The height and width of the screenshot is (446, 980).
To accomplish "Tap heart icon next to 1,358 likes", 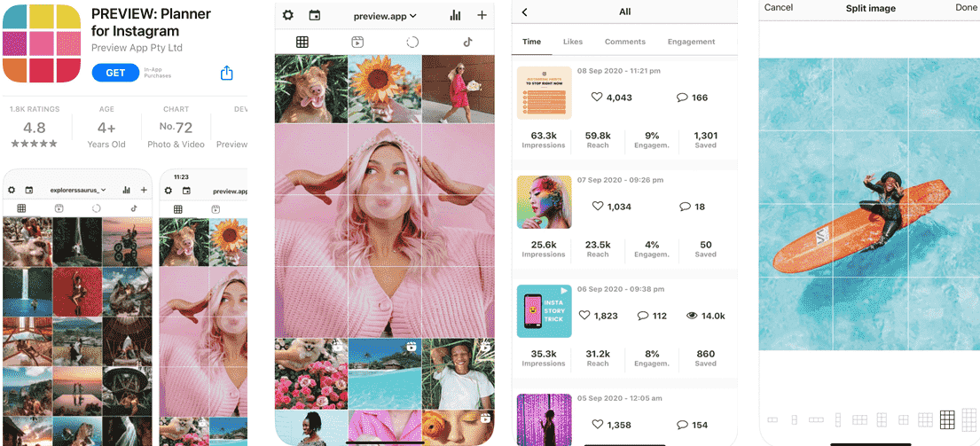I will tap(598, 424).
